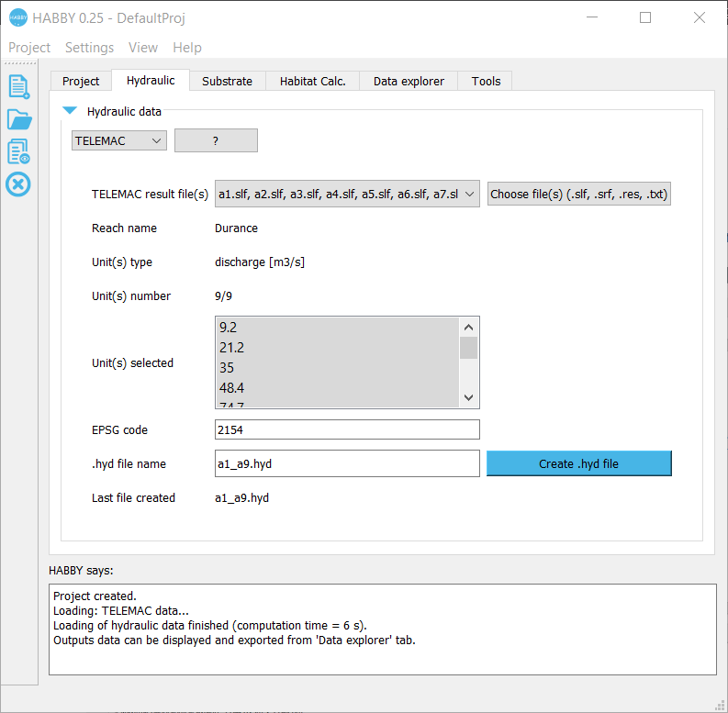Switch to the Substrate tab
The image size is (728, 713).
[x=227, y=82]
